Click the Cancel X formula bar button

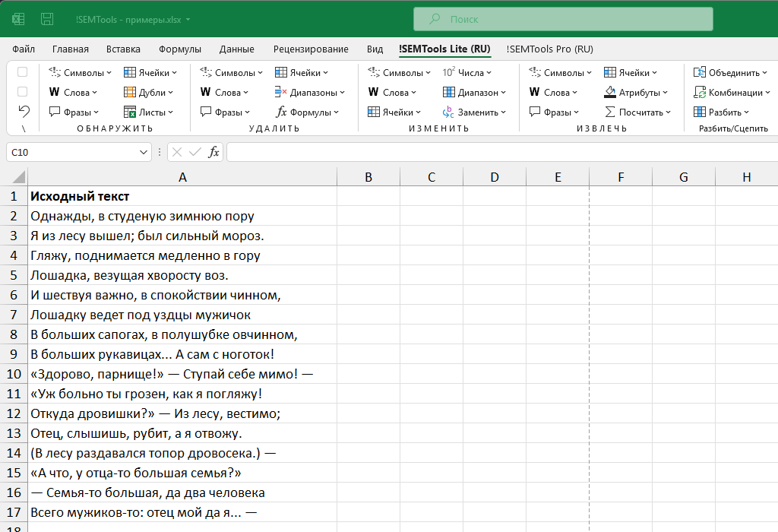(x=177, y=152)
